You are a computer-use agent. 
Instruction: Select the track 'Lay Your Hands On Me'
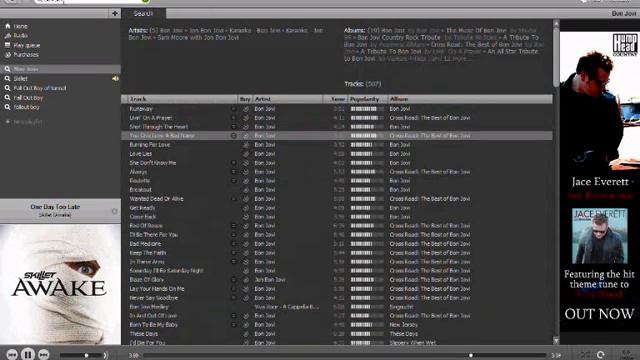pos(157,289)
